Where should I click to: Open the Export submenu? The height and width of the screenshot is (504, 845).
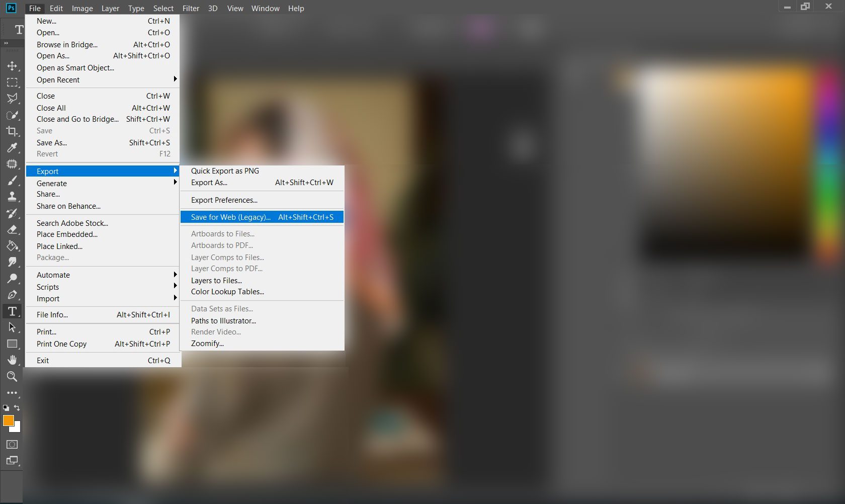click(103, 171)
